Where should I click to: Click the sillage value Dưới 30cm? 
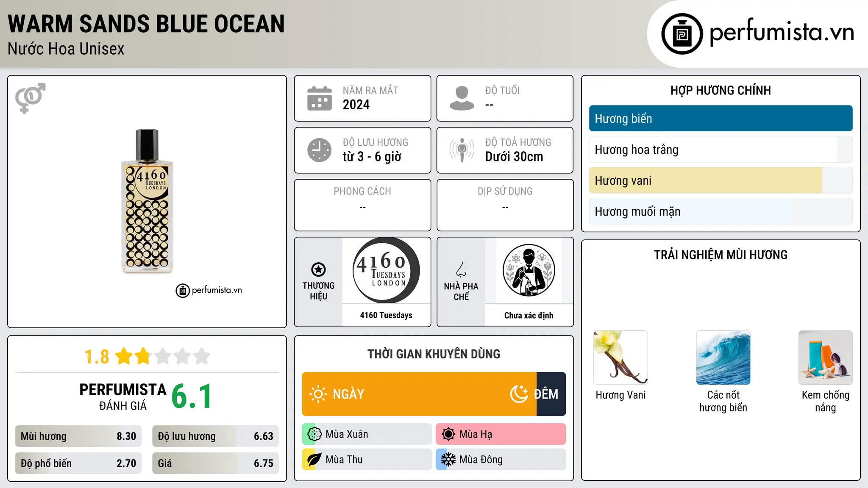pyautogui.click(x=514, y=157)
